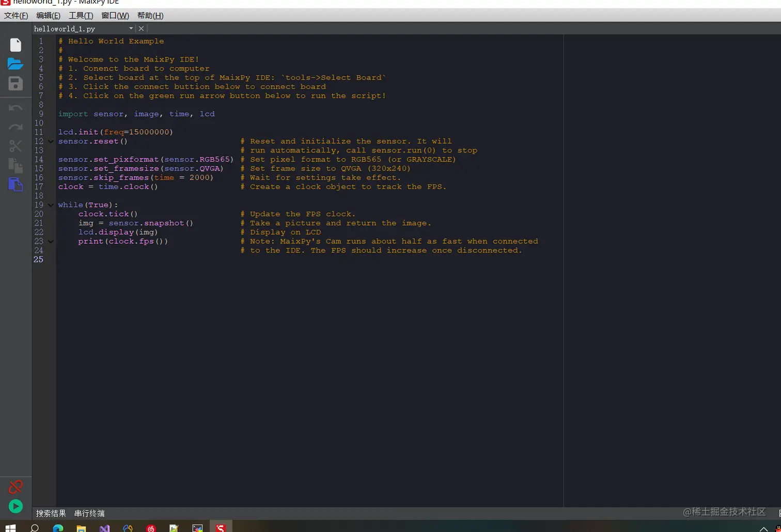Switch to Visual Studio on the taskbar
This screenshot has height=532, width=781.
104,528
